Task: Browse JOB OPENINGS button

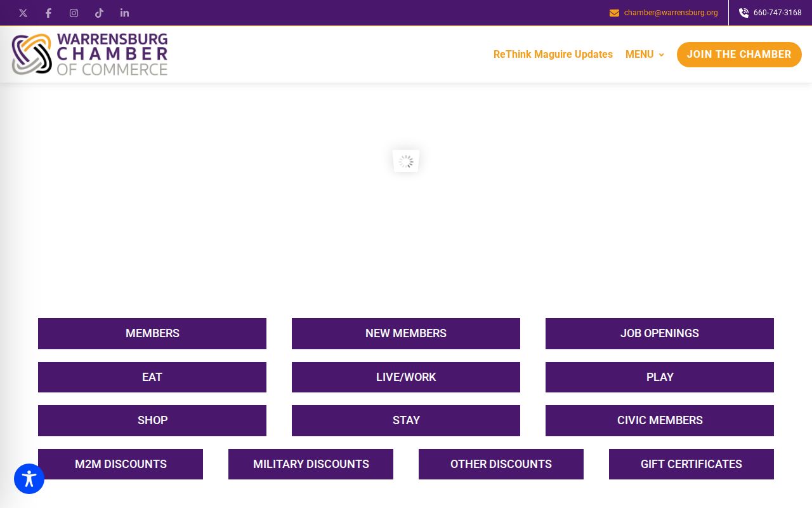Action: pyautogui.click(x=660, y=333)
